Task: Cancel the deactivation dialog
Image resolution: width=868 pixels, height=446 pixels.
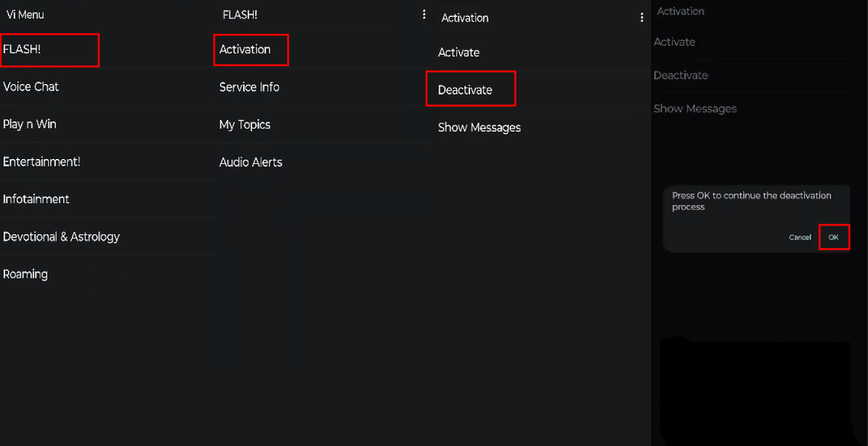Action: (800, 237)
